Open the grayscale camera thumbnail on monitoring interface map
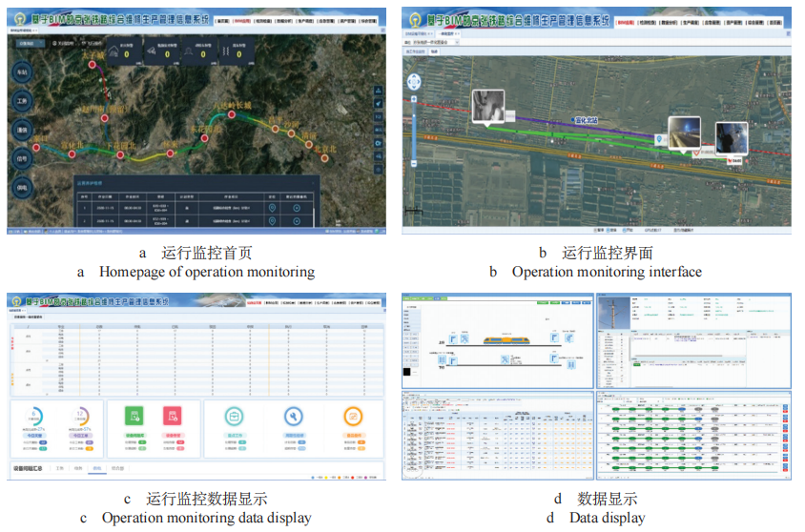Viewport: 805px width, 532px height. 488,106
